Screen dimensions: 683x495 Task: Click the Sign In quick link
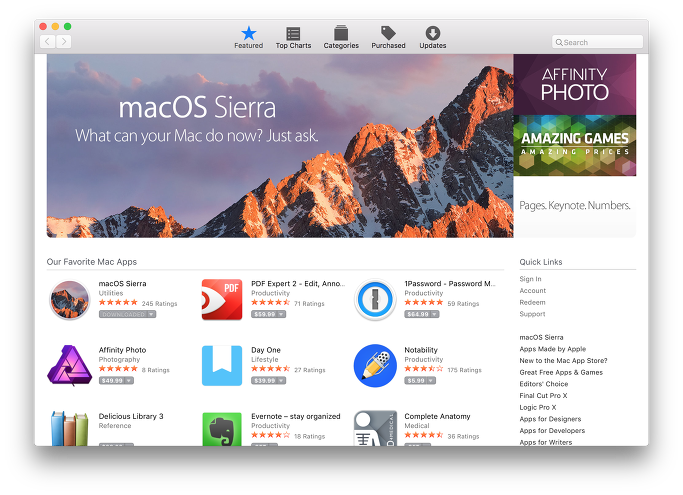coord(530,279)
